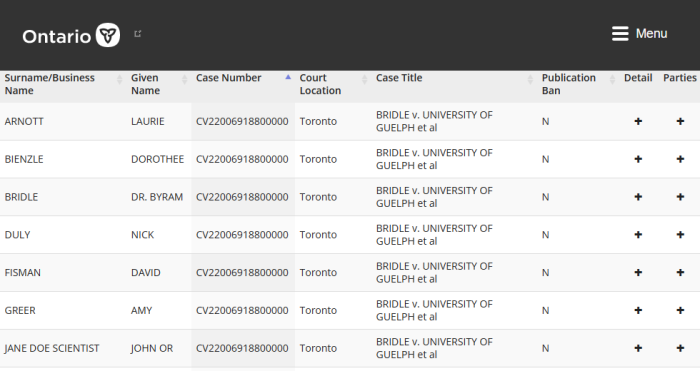Click given name AMY
This screenshot has height=371, width=700.
(142, 310)
